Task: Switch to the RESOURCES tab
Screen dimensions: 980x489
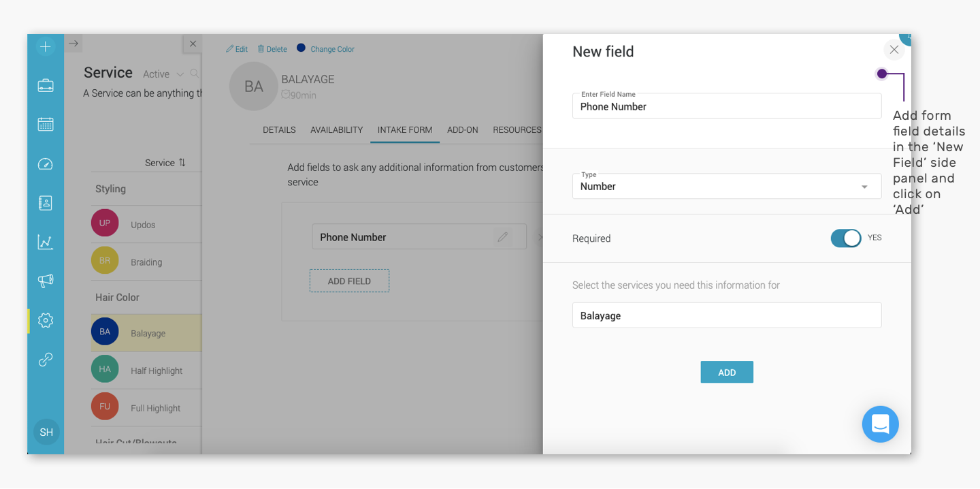Action: [517, 129]
